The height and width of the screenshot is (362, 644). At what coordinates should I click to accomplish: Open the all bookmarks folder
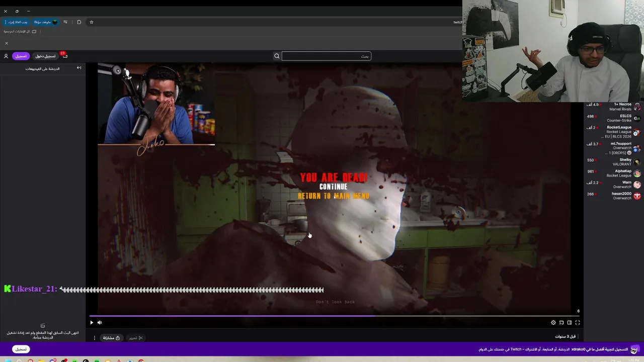click(x=20, y=31)
